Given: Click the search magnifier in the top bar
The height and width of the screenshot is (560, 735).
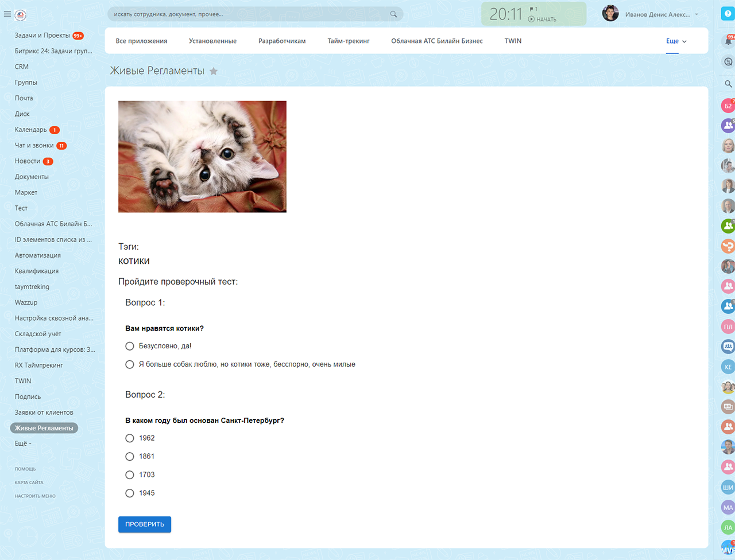Looking at the screenshot, I should 393,14.
